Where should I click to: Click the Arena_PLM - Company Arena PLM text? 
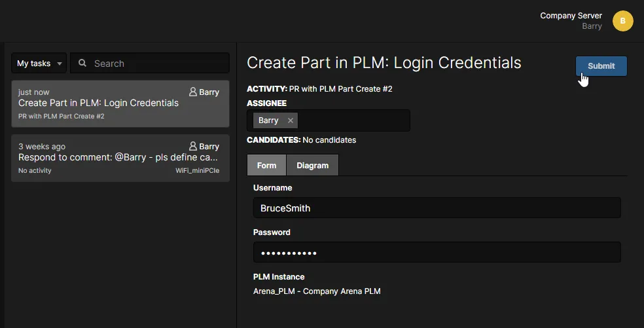[317, 291]
